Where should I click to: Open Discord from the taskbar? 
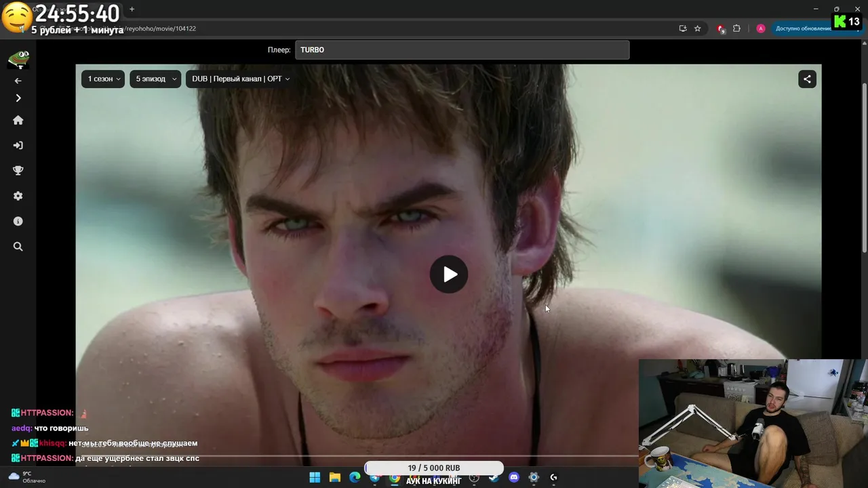pyautogui.click(x=514, y=477)
